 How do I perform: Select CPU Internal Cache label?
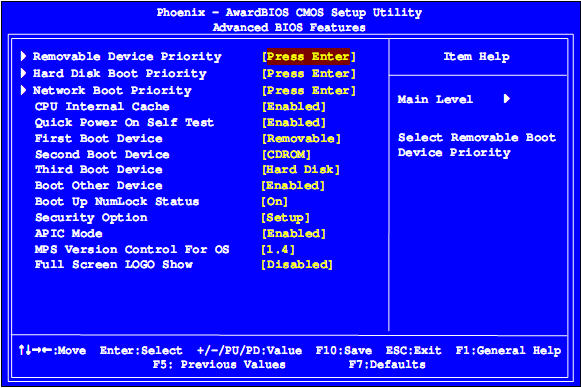point(102,106)
